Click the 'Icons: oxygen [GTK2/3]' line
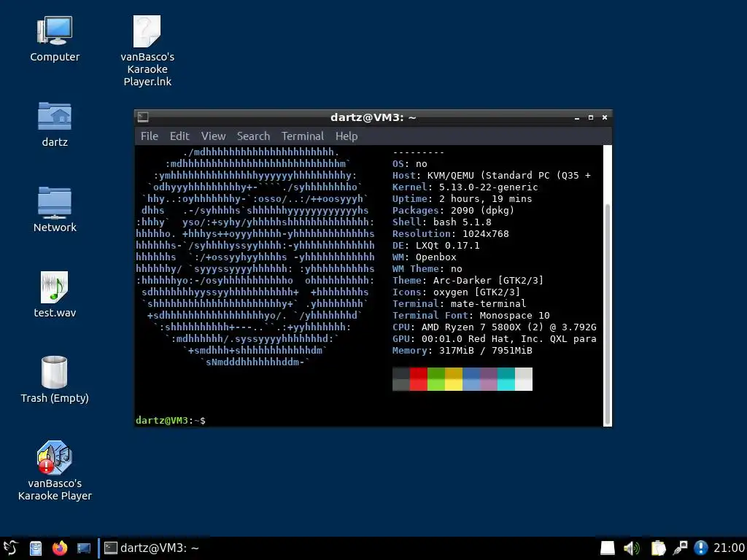 pos(456,292)
